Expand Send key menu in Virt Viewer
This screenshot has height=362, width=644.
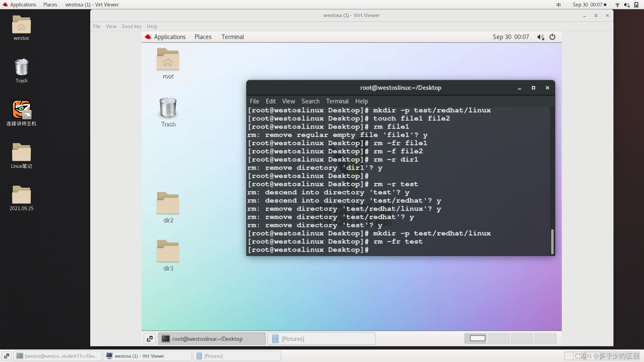click(x=131, y=26)
